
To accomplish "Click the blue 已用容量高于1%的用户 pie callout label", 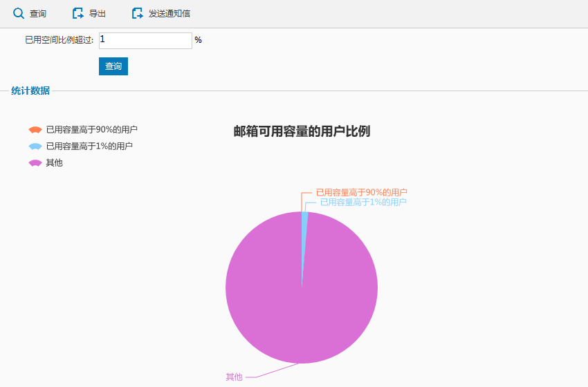I will [x=363, y=202].
